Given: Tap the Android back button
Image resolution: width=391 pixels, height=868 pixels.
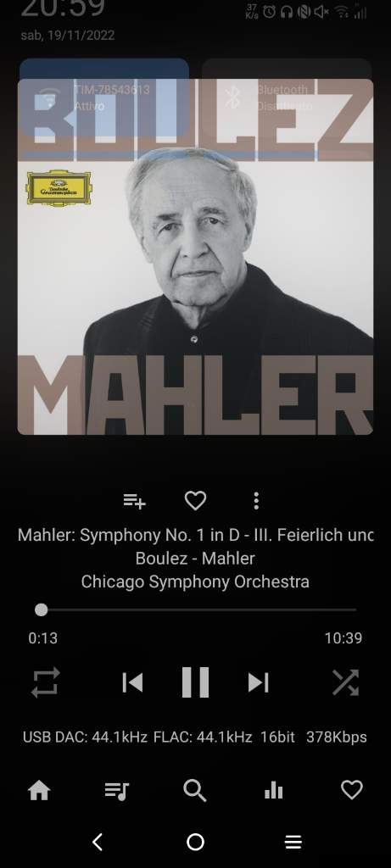Looking at the screenshot, I should (98, 842).
